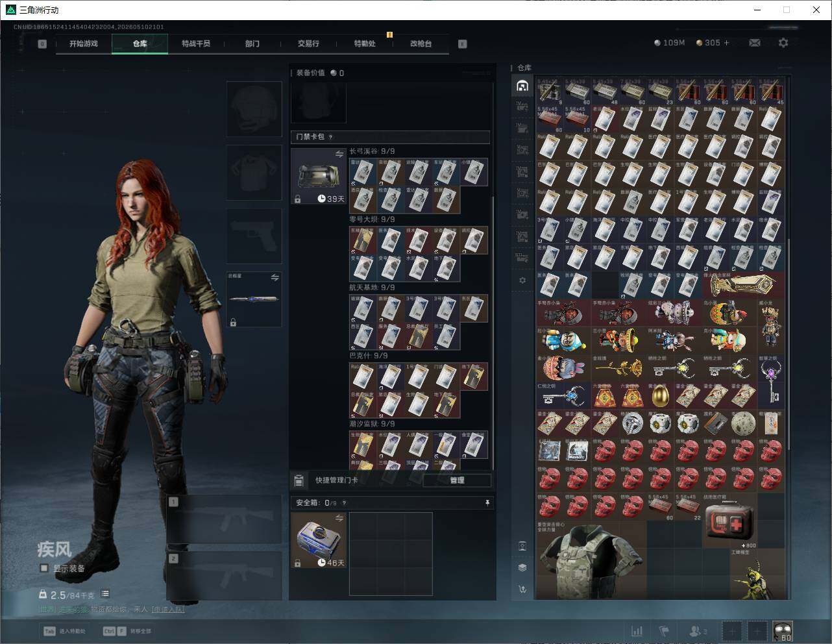
Task: Open the storage sidebar gear settings
Action: 522,280
